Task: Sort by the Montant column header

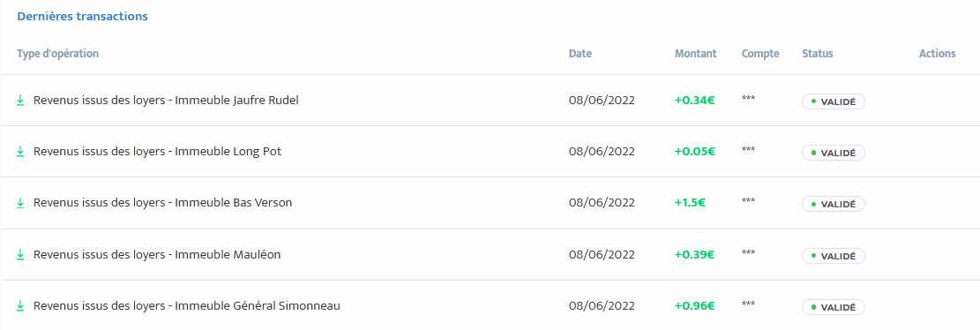Action: (696, 54)
